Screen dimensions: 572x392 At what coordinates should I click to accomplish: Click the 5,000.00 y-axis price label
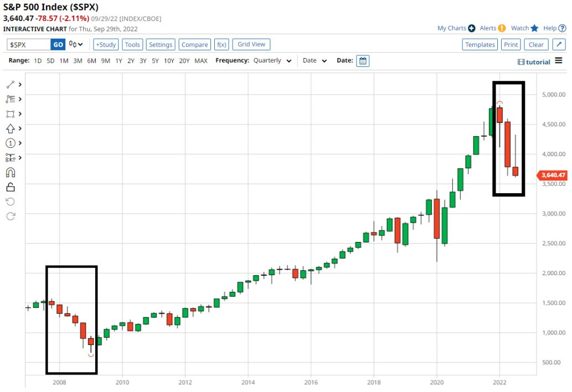[x=554, y=95]
